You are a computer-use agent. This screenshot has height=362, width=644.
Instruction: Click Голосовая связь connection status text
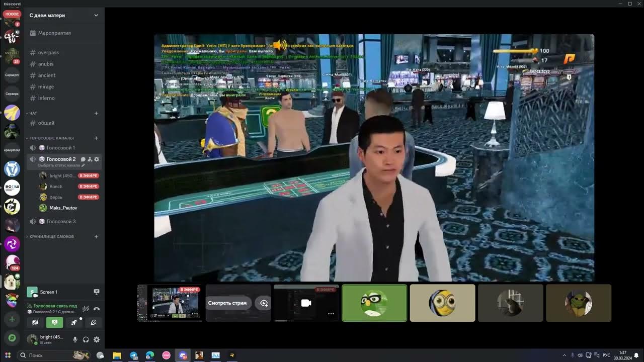[55, 306]
